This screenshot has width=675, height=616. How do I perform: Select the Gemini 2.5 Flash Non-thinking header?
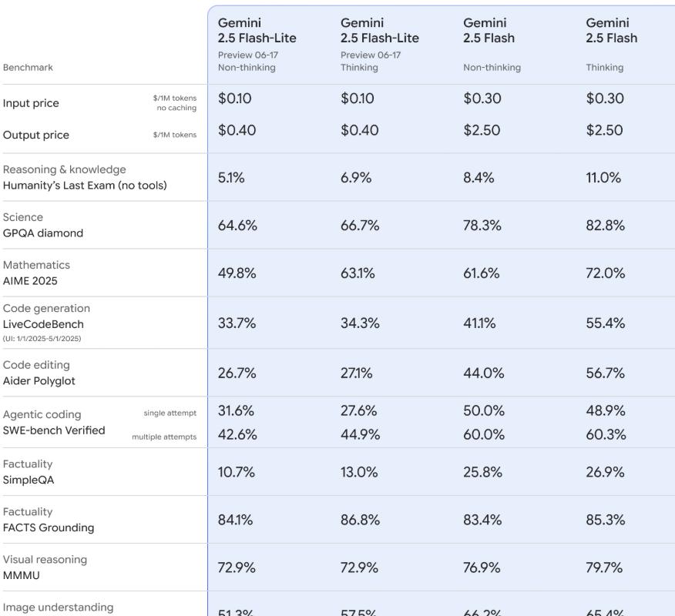[492, 45]
